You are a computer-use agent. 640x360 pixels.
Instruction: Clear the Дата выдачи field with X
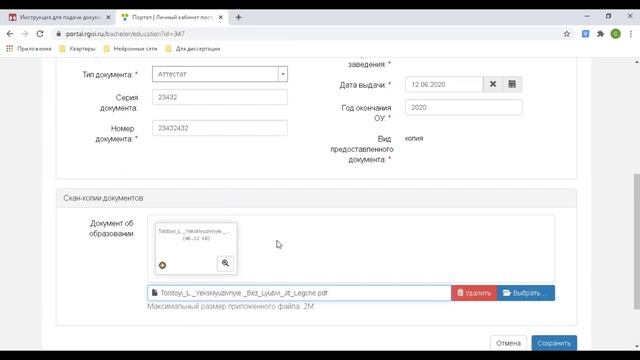493,84
